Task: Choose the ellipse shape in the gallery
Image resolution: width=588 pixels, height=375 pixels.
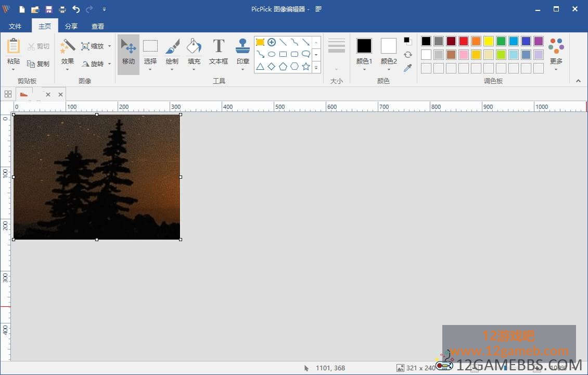Action: [272, 55]
